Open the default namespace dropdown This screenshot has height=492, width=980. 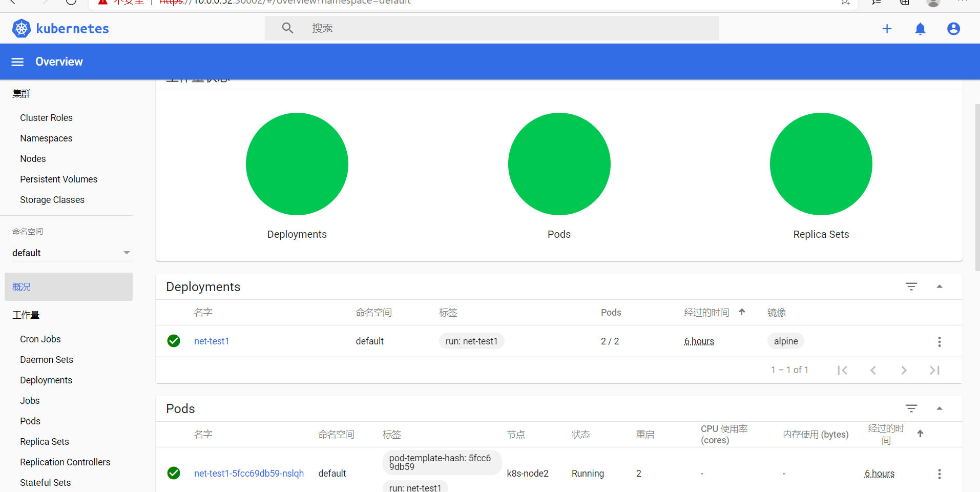point(72,253)
